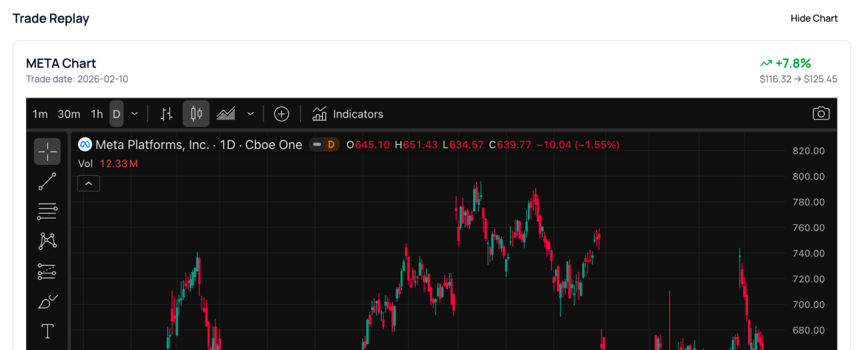This screenshot has width=868, height=350.
Task: Switch to candlestick chart style
Action: (x=196, y=114)
